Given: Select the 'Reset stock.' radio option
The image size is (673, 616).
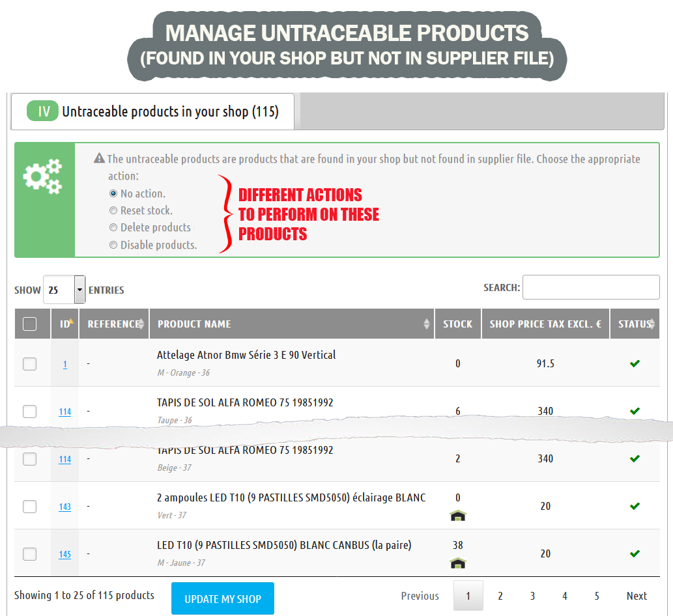Looking at the screenshot, I should pos(114,210).
